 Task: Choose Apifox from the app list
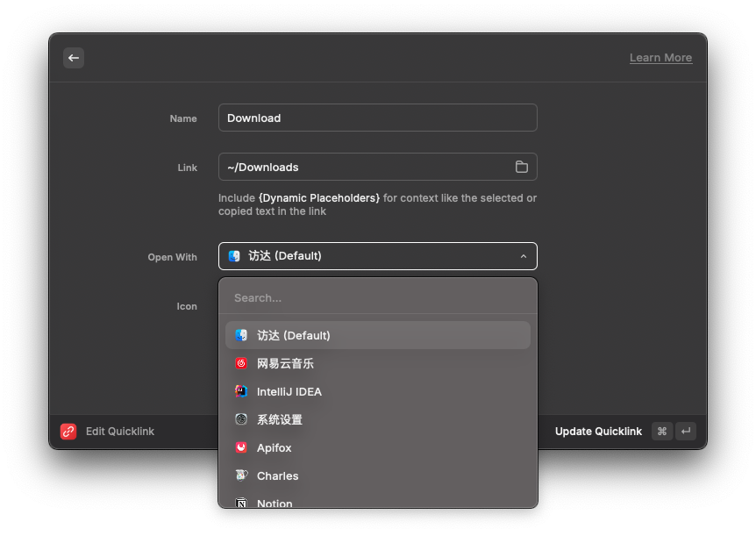coord(275,447)
